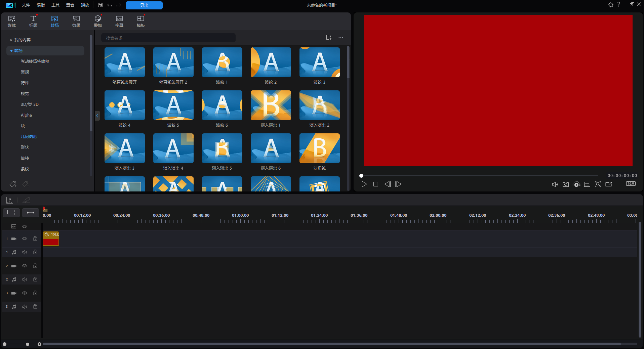Play the preview video
Image resolution: width=644 pixels, height=349 pixels.
click(364, 184)
